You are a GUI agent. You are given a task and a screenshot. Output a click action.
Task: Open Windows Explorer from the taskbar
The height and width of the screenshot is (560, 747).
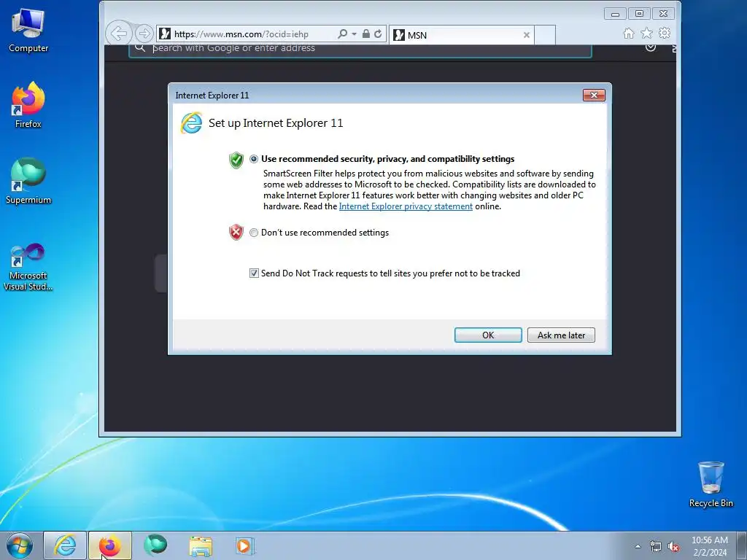pyautogui.click(x=201, y=545)
